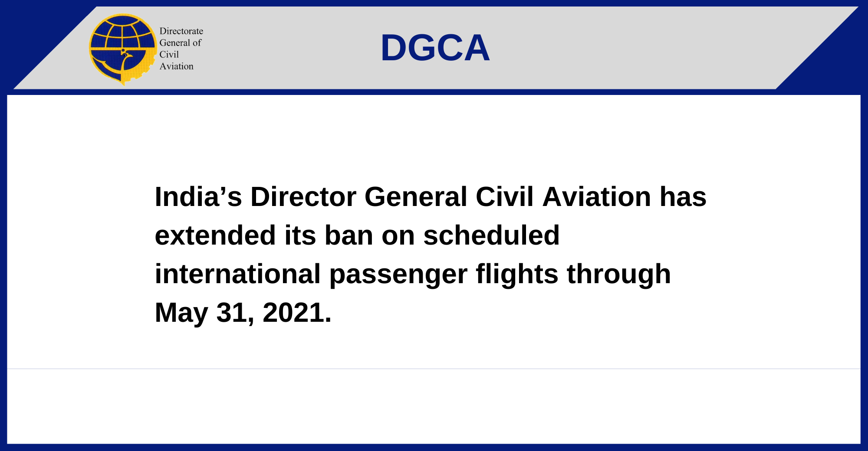
Task: Click the word "Directorate" beside the logo
Action: tap(181, 31)
